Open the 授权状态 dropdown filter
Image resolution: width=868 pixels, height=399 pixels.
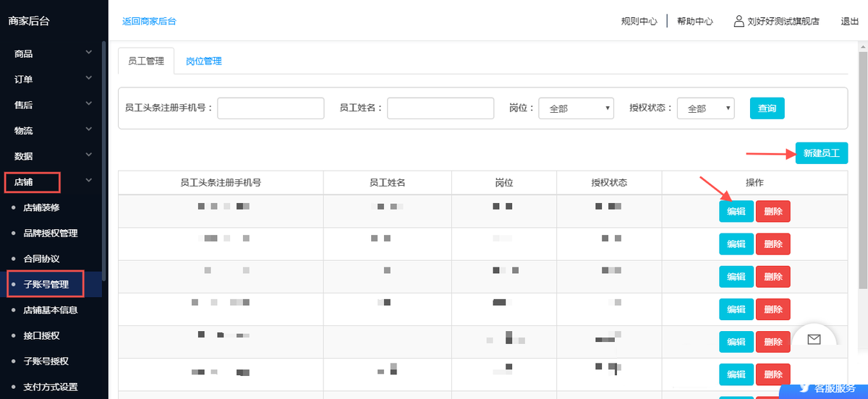point(706,108)
